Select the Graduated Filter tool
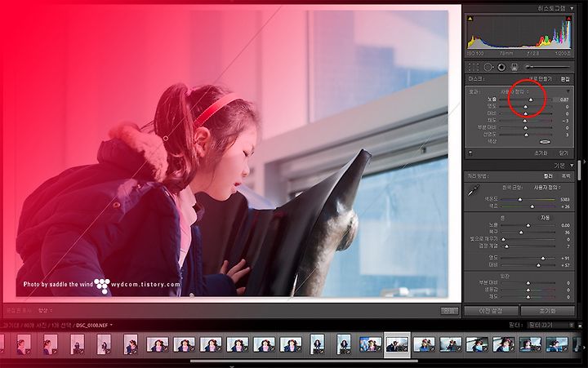This screenshot has height=368, width=588. click(514, 68)
